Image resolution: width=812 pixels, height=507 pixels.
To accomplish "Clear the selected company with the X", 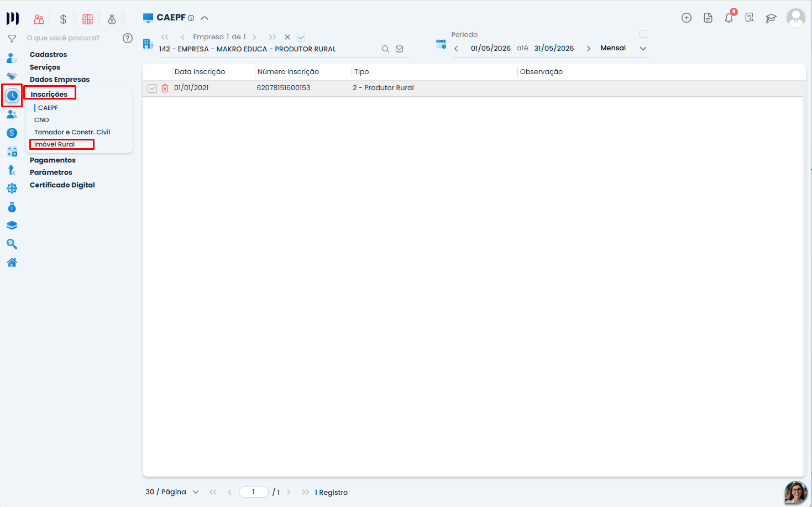I will point(287,37).
